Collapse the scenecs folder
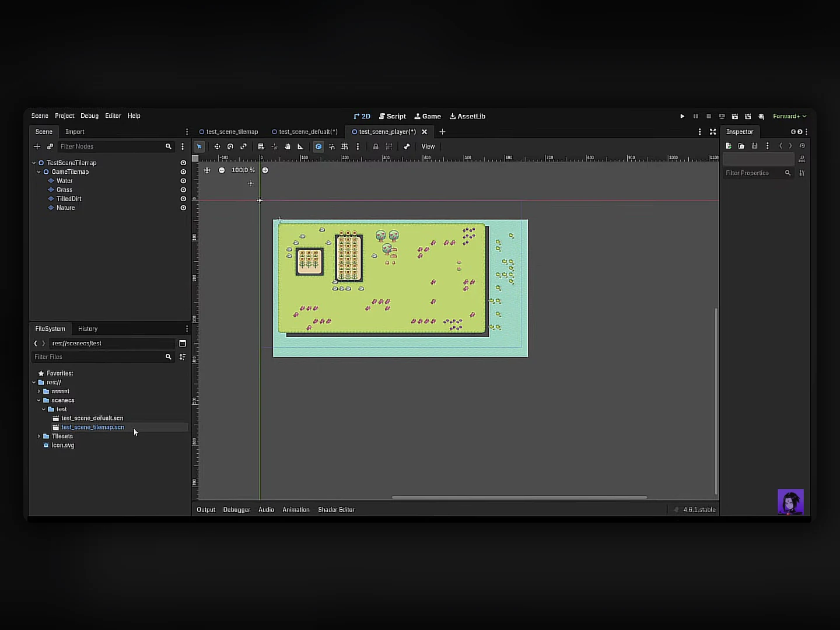Image resolution: width=840 pixels, height=630 pixels. click(38, 400)
